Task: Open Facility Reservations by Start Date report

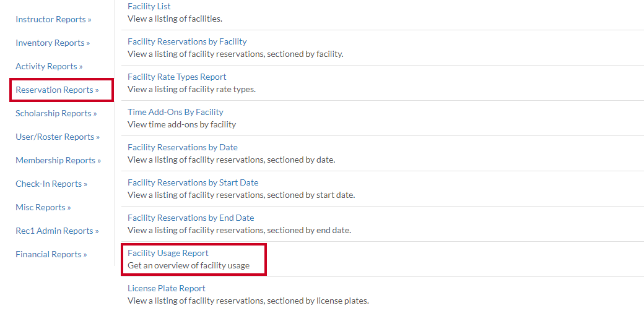Action: [x=193, y=182]
